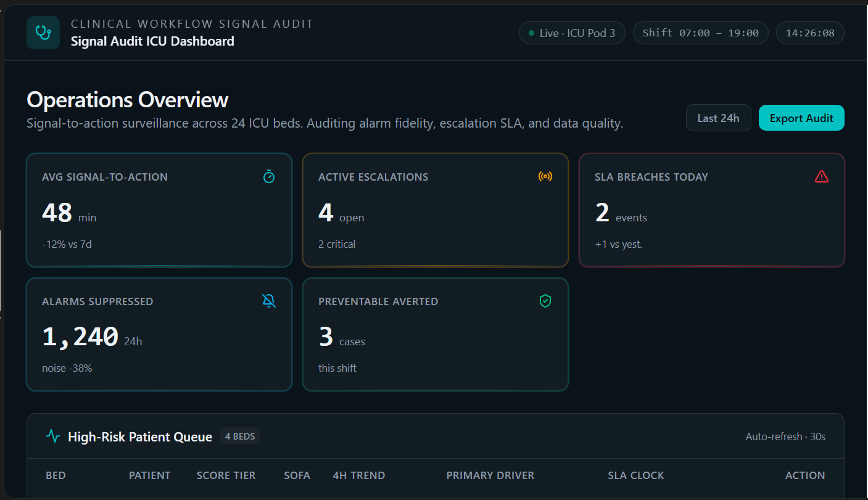The width and height of the screenshot is (868, 500).
Task: Click the Auto-refresh · 30s label
Action: 785,436
